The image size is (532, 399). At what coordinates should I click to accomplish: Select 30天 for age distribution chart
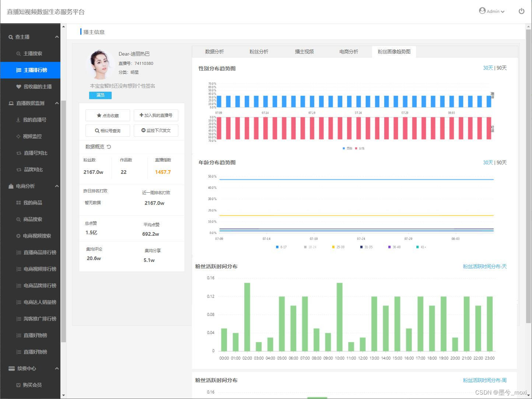pos(488,162)
